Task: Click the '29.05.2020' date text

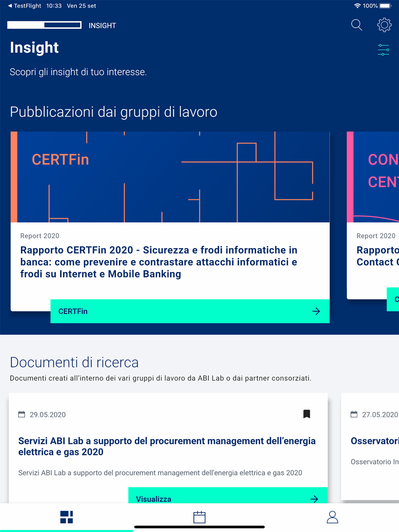Action: pos(48,415)
